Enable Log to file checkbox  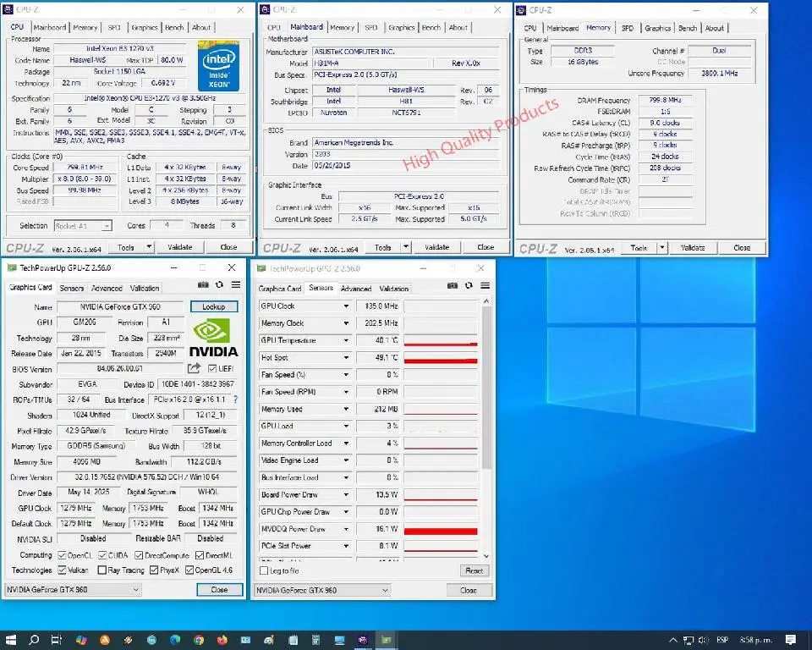point(264,570)
